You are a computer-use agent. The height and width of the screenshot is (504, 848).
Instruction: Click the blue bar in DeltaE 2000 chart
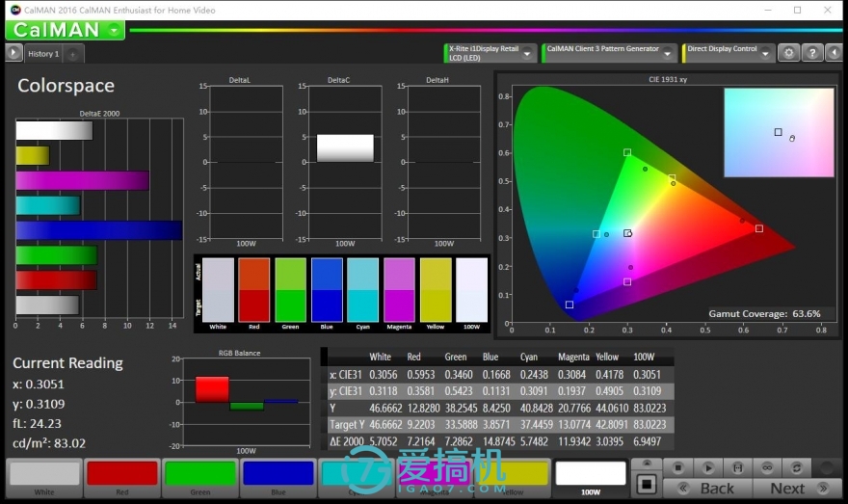[99, 230]
